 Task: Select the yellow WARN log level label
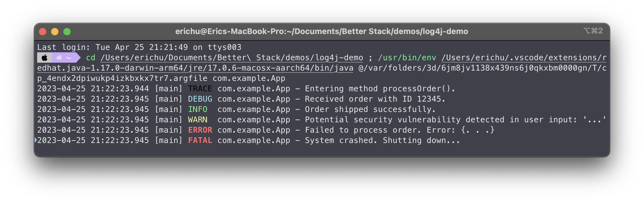click(x=198, y=120)
